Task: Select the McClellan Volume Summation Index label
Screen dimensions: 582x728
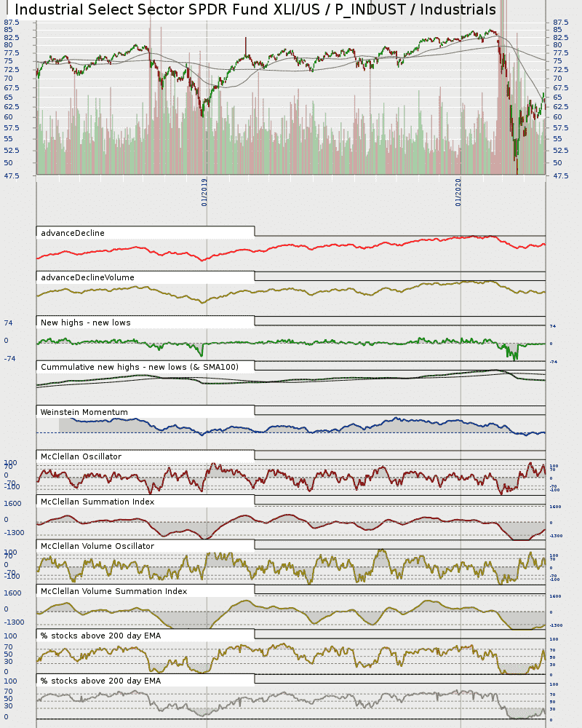Action: pos(113,591)
